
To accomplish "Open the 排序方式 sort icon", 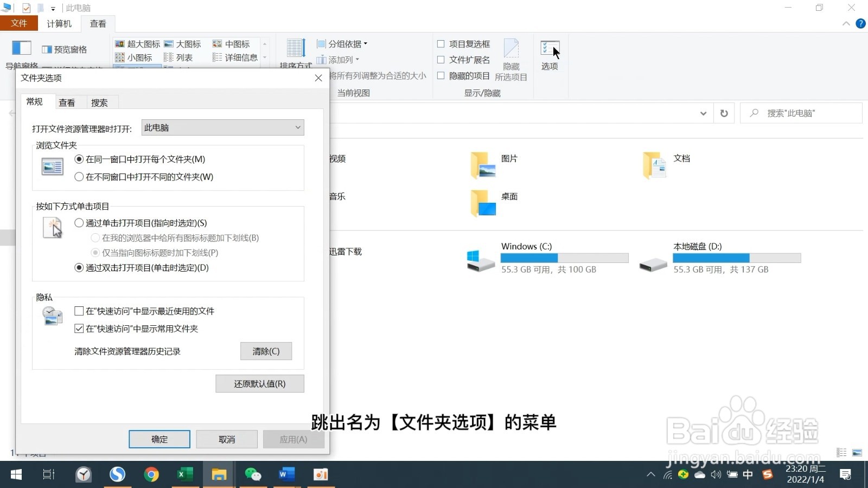I will 296,54.
